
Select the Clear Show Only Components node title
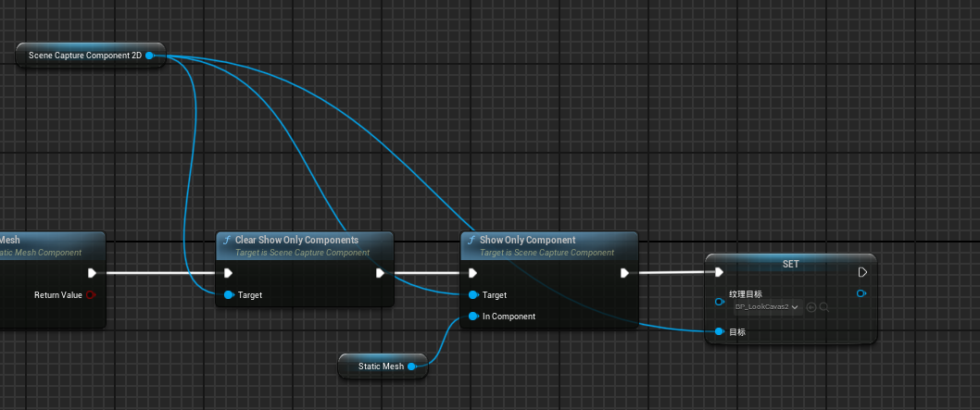296,241
